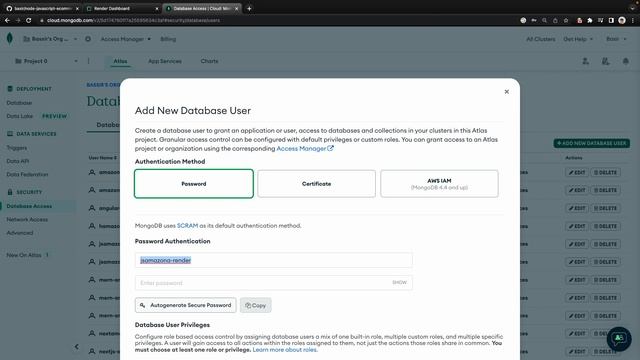Expand the Access Manager menu
The height and width of the screenshot is (360, 640).
126,39
